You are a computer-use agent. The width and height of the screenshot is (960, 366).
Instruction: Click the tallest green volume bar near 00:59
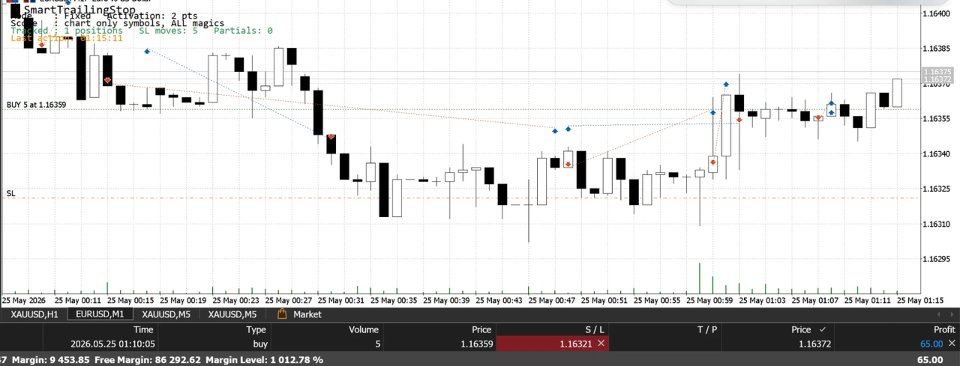point(699,278)
